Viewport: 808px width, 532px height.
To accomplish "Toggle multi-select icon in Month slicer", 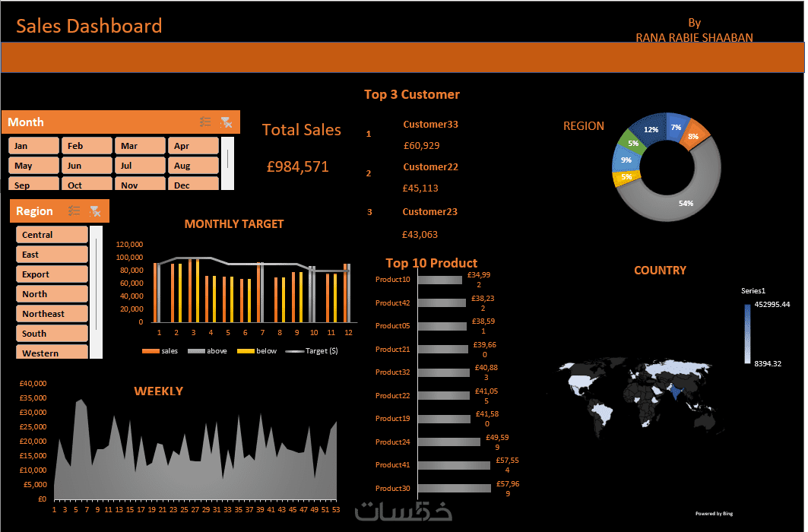I will pos(205,122).
